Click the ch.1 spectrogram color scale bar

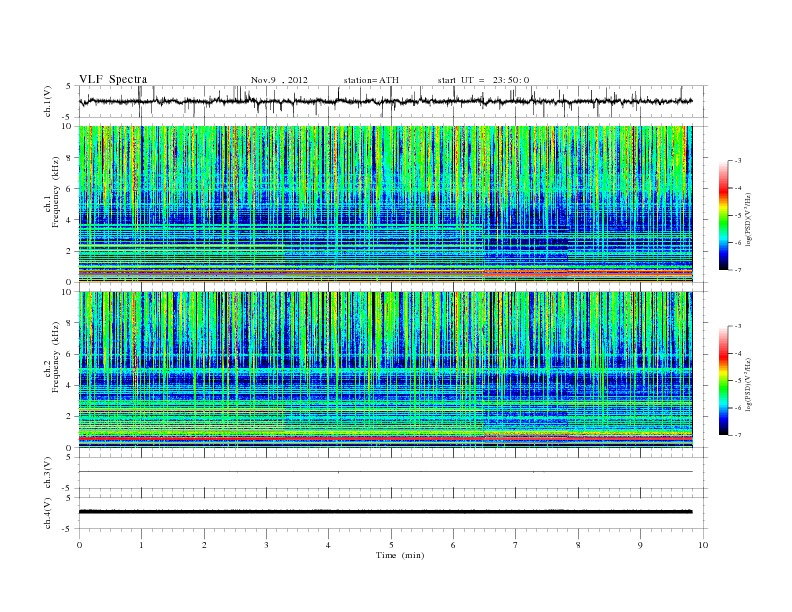[723, 215]
